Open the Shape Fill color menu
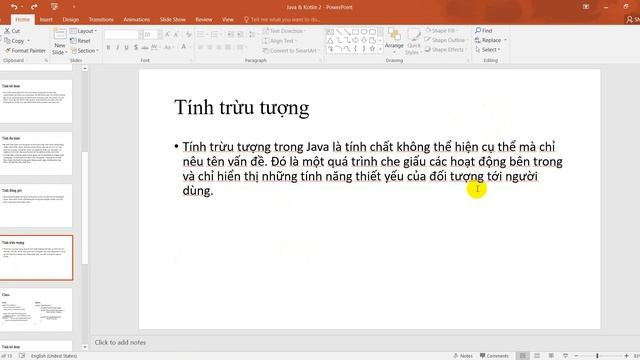This screenshot has width=640, height=360. click(441, 31)
